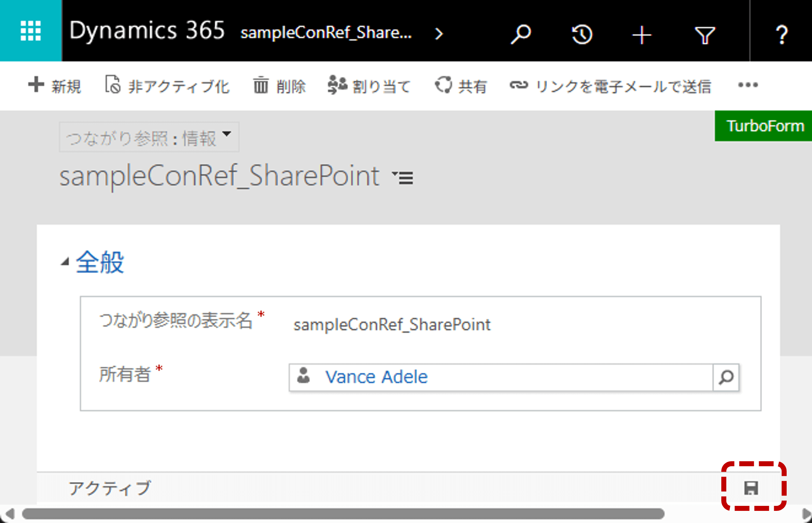Click the 共有 share command
The height and width of the screenshot is (523, 812).
coord(461,86)
